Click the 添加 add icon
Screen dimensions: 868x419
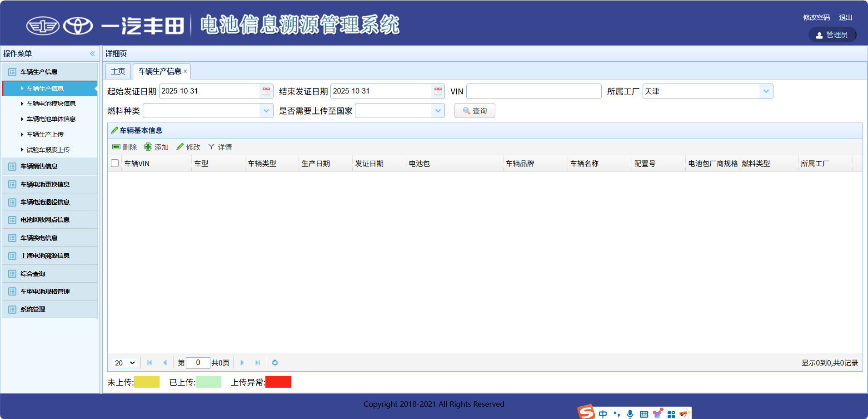coord(149,147)
